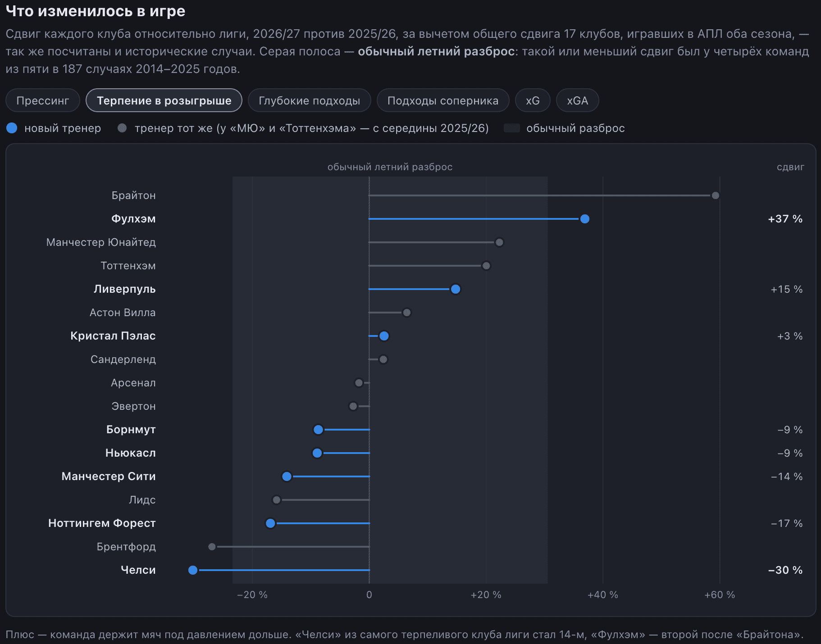
Task: Click the Лидс grey data marker
Action: pos(277,500)
